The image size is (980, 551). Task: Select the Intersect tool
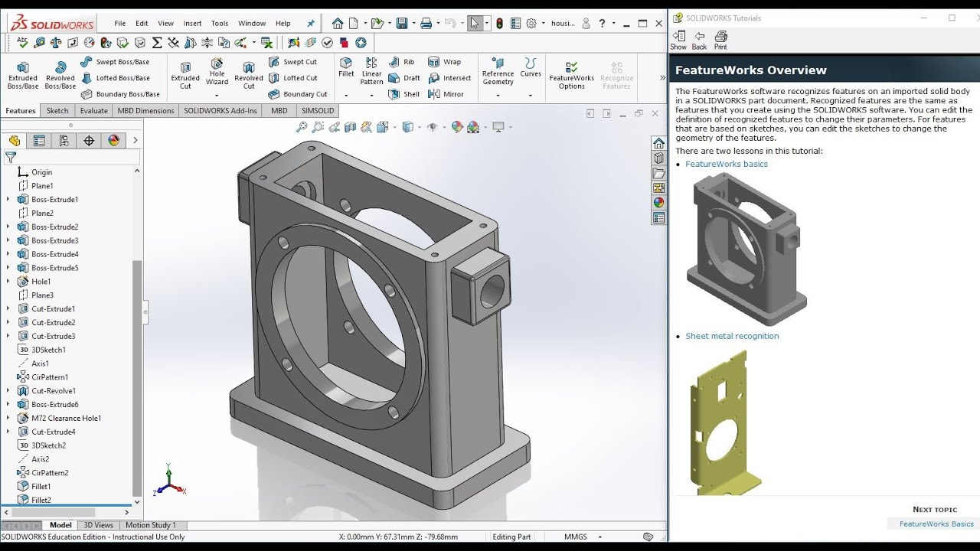(449, 78)
